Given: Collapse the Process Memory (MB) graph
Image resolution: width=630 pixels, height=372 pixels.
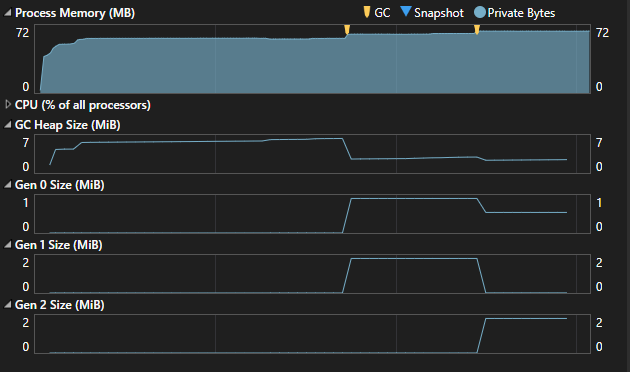Looking at the screenshot, I should pyautogui.click(x=8, y=13).
